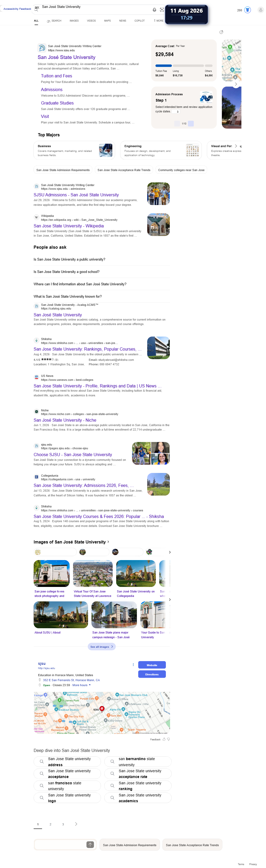The height and width of the screenshot is (868, 266).
Task: Switch to the MAPS tab
Action: click(x=108, y=21)
